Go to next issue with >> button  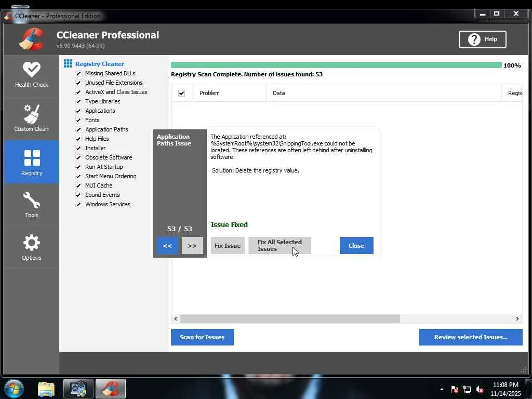[x=192, y=246]
